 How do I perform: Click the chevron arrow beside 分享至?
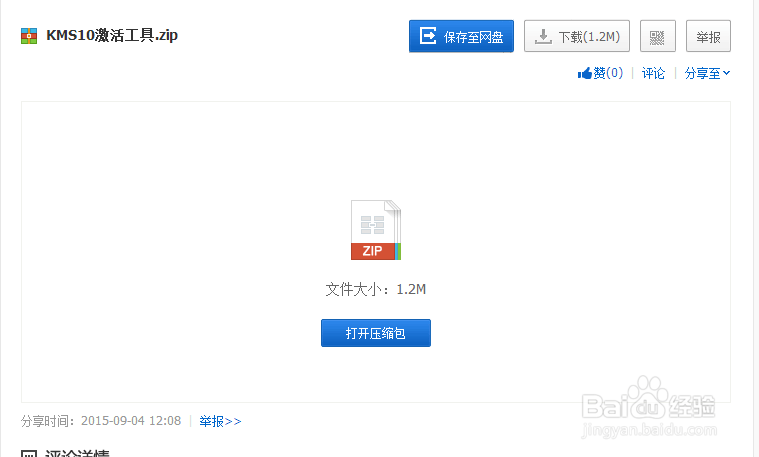click(726, 73)
